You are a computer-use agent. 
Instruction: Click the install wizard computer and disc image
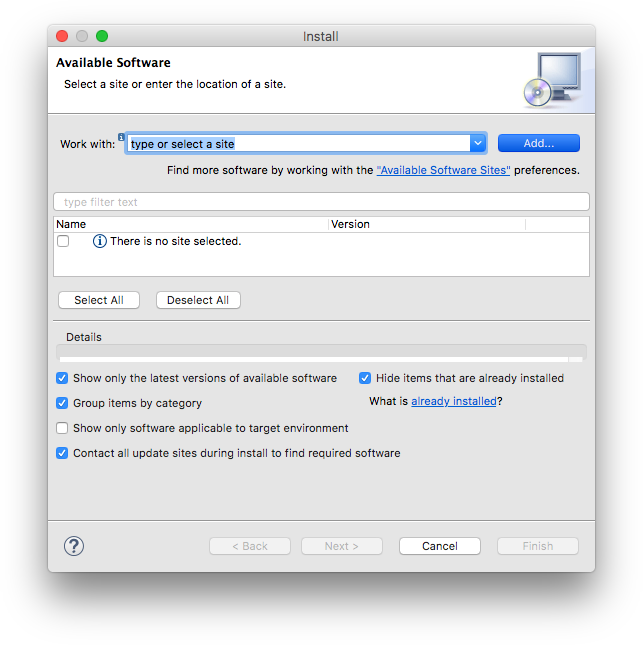pyautogui.click(x=553, y=80)
